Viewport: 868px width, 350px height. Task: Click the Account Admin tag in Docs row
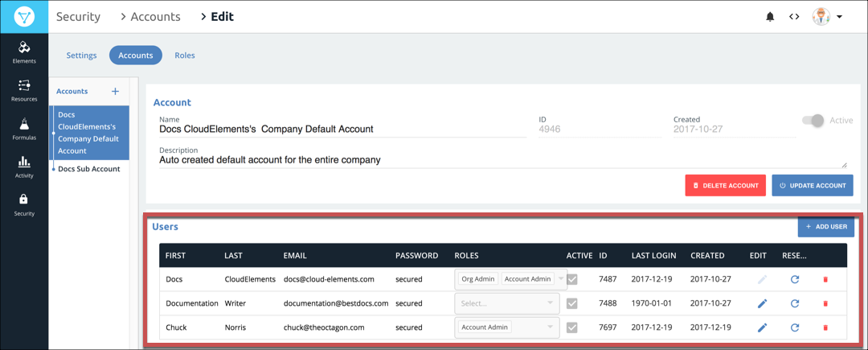pyautogui.click(x=528, y=279)
